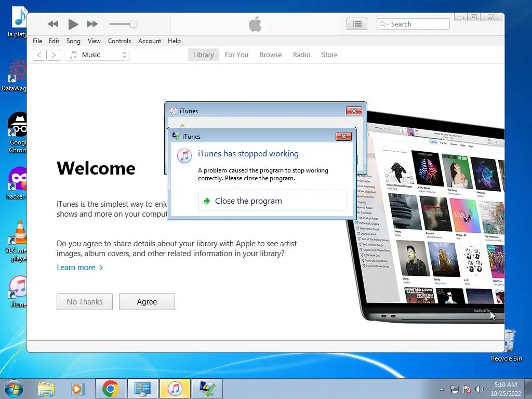
Task: Switch to the Browse tab
Action: point(270,55)
